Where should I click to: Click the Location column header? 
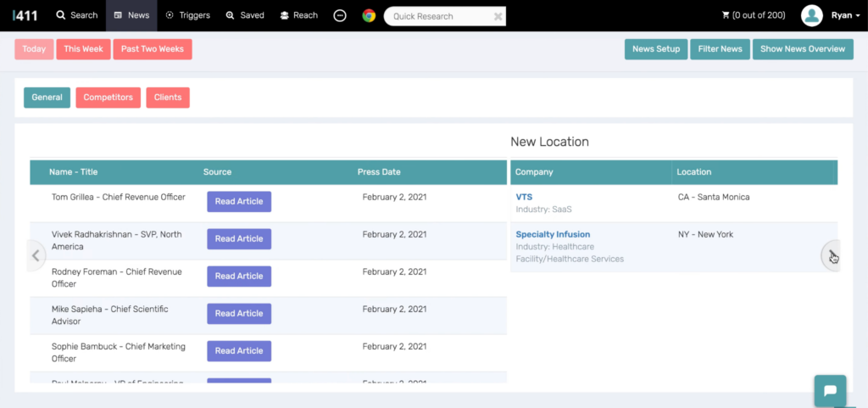[x=693, y=172]
